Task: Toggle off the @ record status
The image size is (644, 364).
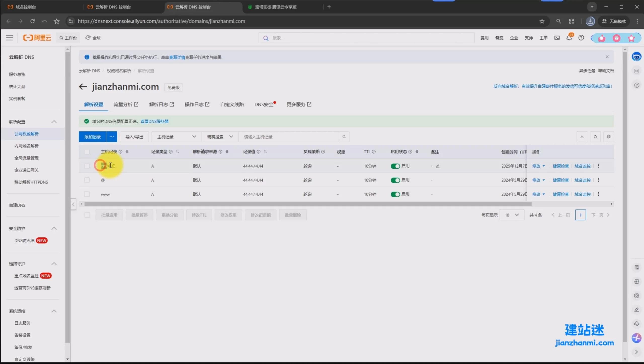Action: pyautogui.click(x=395, y=180)
